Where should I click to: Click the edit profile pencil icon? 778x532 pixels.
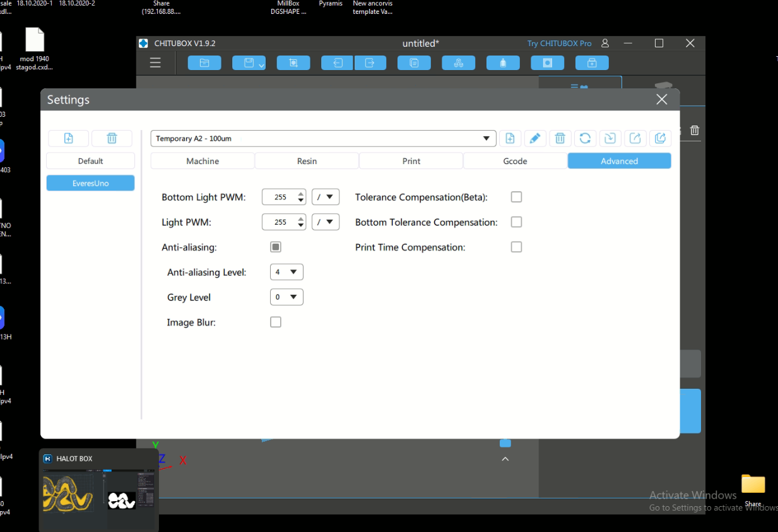[x=534, y=138]
